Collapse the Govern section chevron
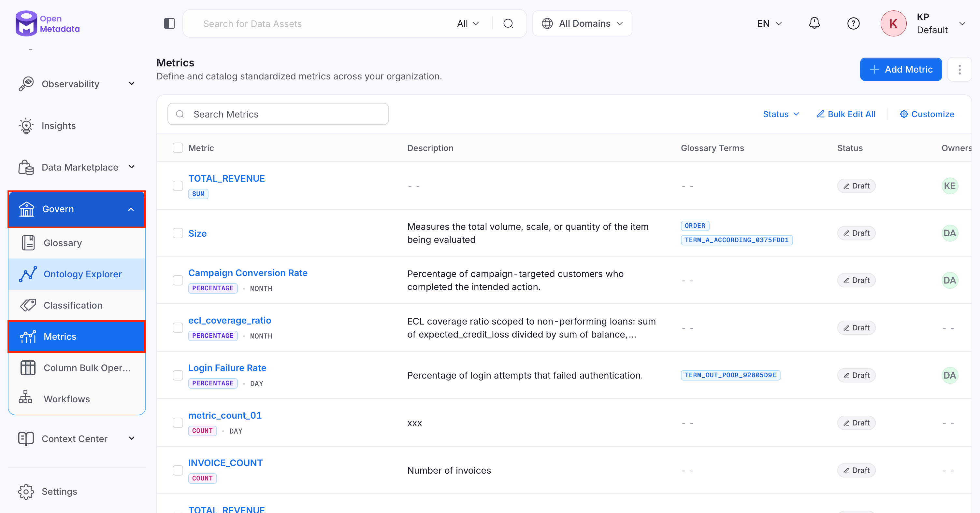 (x=131, y=209)
